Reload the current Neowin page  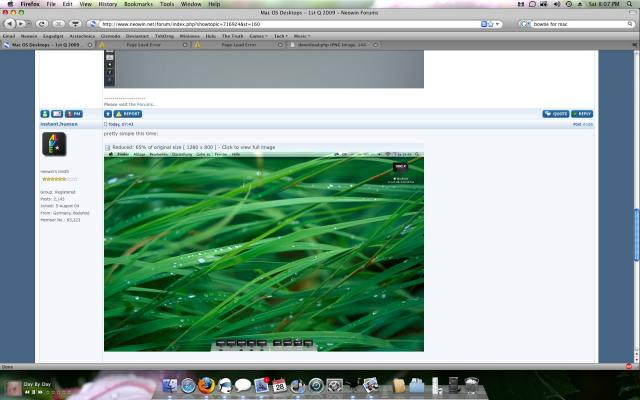pos(42,24)
